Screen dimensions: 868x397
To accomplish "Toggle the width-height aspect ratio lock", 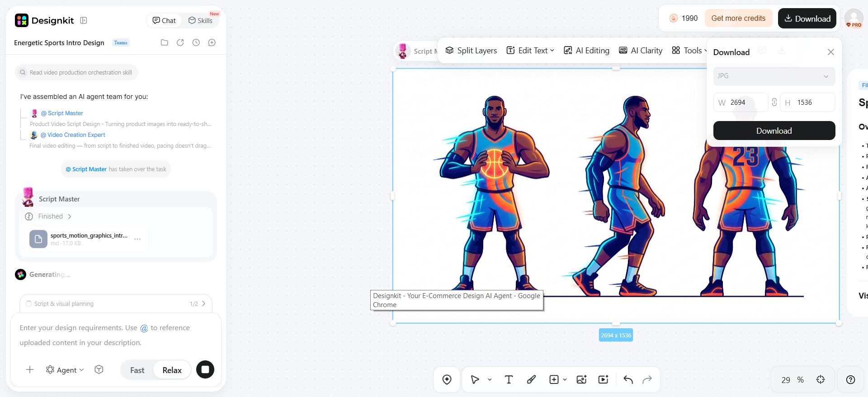I will (x=774, y=103).
